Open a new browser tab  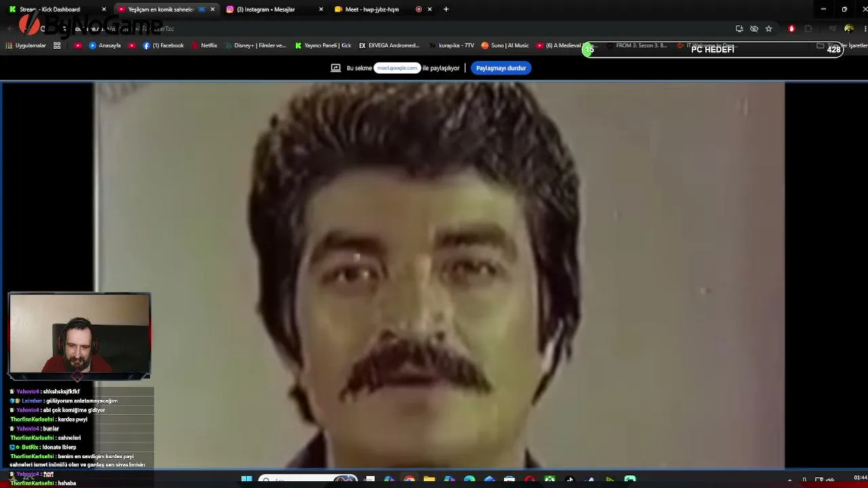[446, 9]
